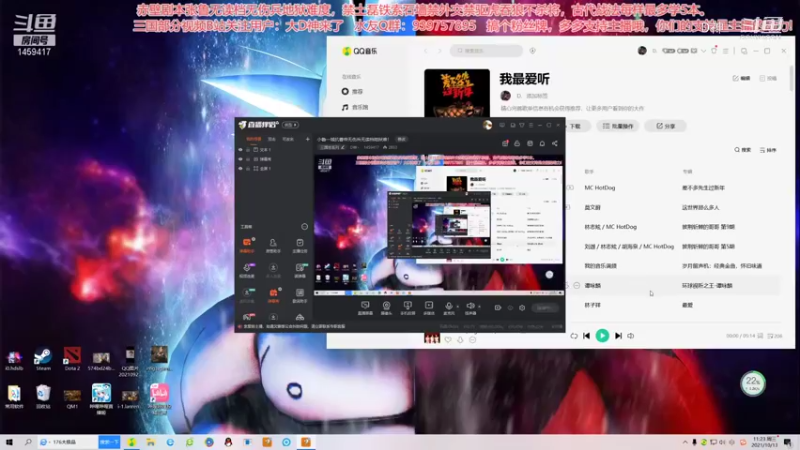Toggle visibility eye of 文本 1 source
The image size is (800, 450).
click(240, 150)
